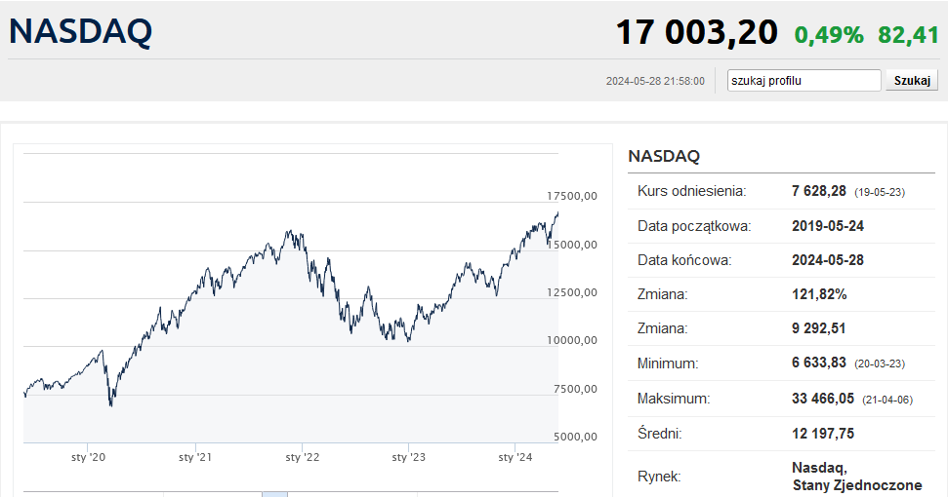Click the "sty '20" x-axis label
Viewport: 948px width, 497px height.
(88, 457)
